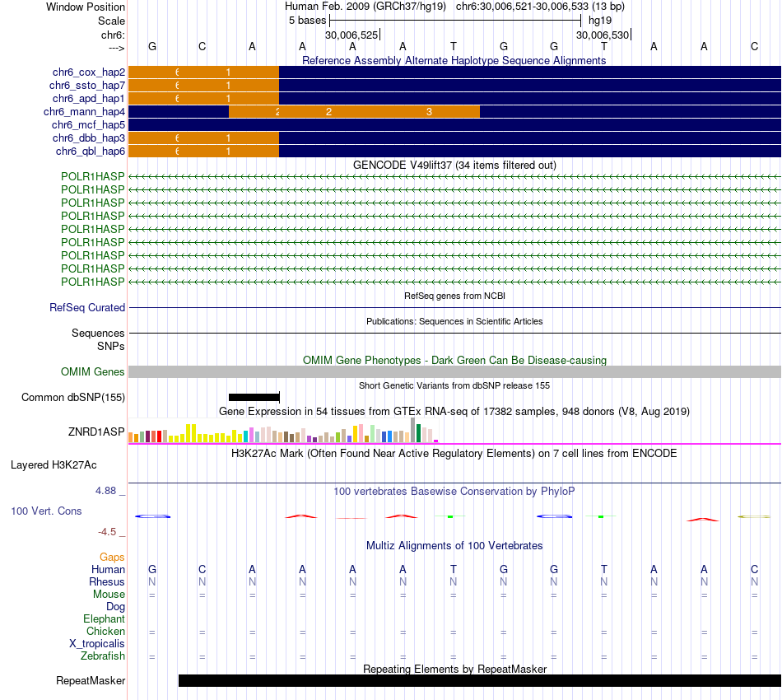782x700 pixels.
Task: Click the 30,006,525 coordinate marker
Action: 351,35
